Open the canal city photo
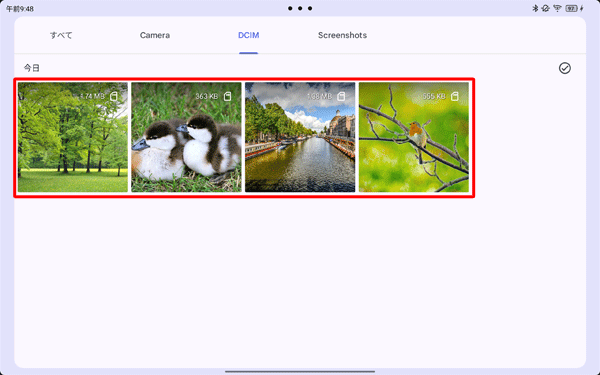 point(300,137)
